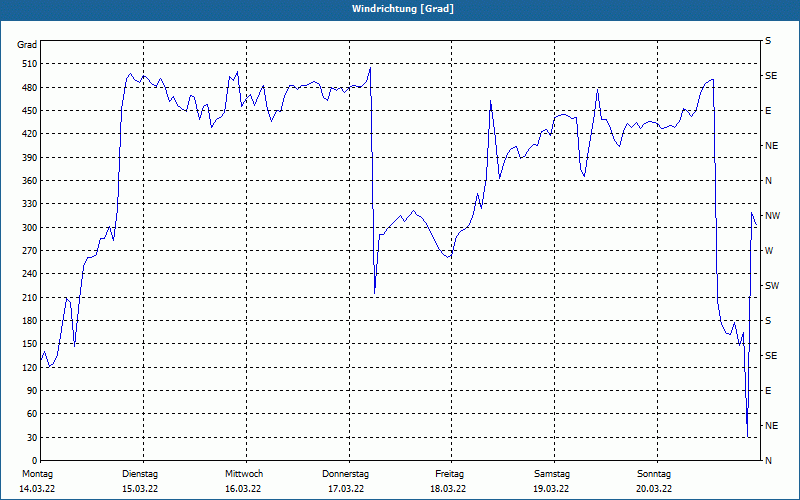This screenshot has width=800, height=500.
Task: Select the 210 y-axis value
Action: [30, 297]
